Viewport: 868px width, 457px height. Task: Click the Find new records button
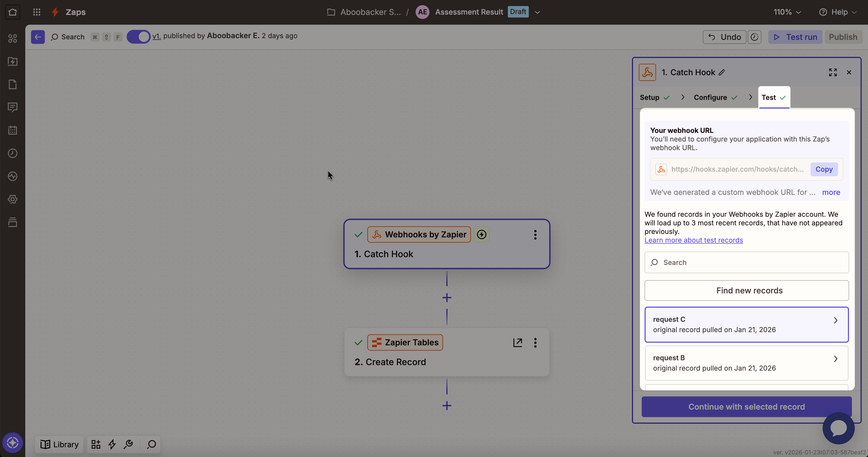[x=746, y=290]
